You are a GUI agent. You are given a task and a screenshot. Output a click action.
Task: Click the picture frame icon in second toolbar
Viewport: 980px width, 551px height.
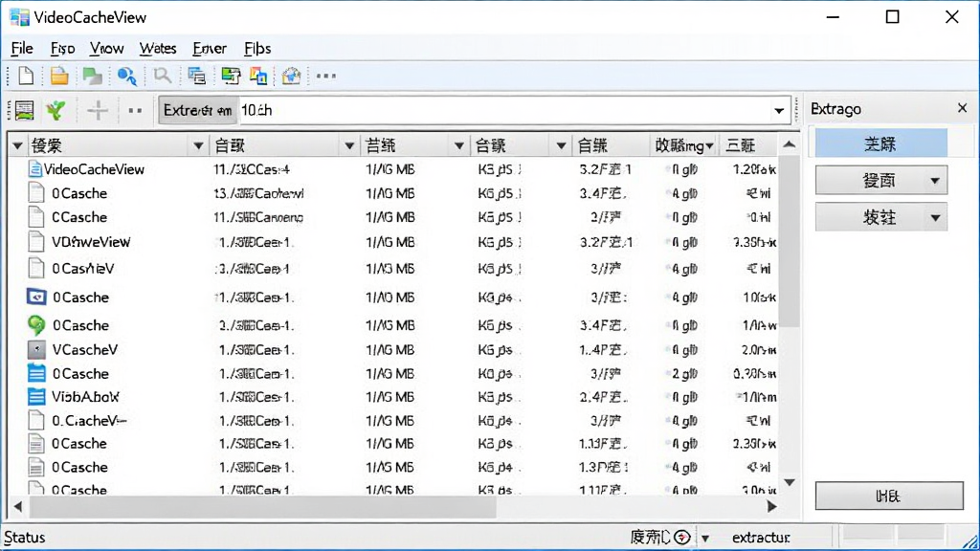pyautogui.click(x=24, y=111)
